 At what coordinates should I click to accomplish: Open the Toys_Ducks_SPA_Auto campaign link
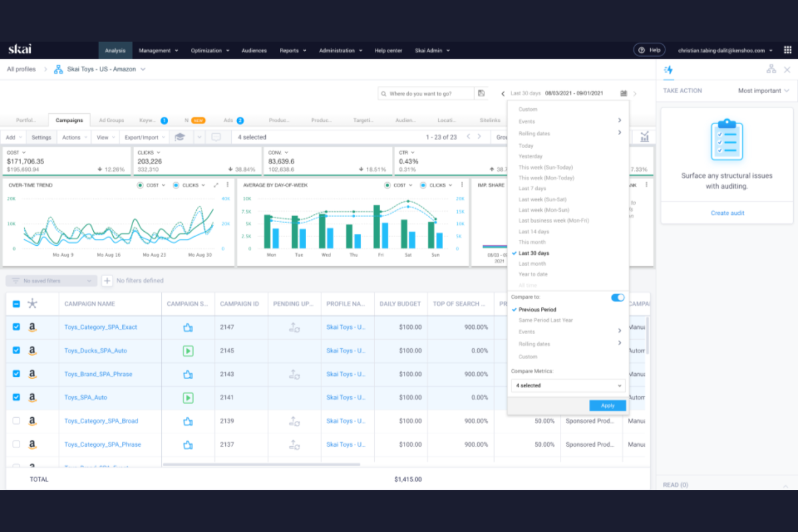click(95, 351)
